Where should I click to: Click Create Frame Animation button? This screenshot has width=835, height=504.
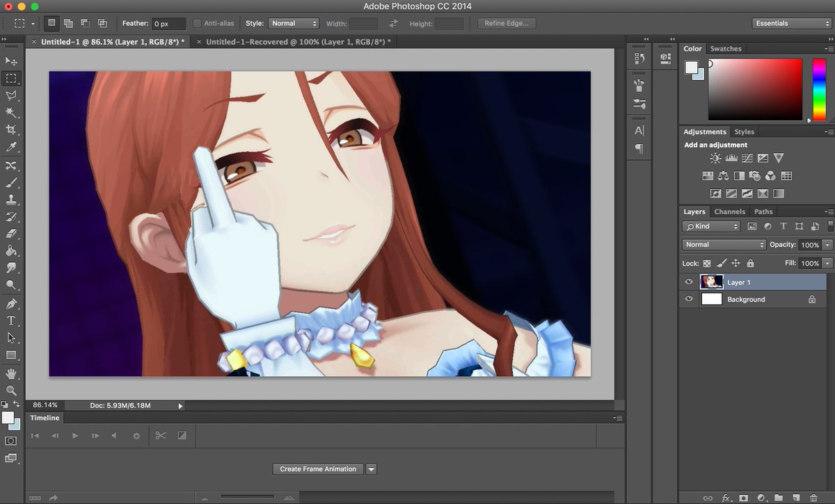318,469
